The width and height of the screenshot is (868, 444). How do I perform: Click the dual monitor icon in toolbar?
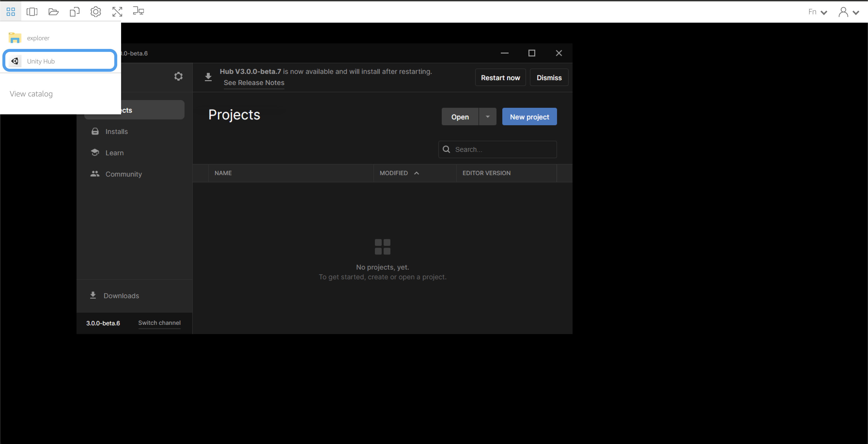click(138, 11)
